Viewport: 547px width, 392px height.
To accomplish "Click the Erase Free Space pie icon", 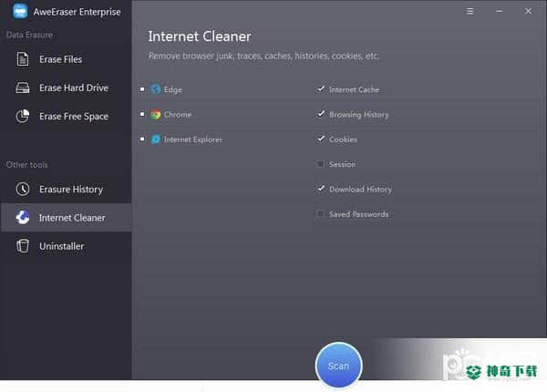I will coord(23,116).
